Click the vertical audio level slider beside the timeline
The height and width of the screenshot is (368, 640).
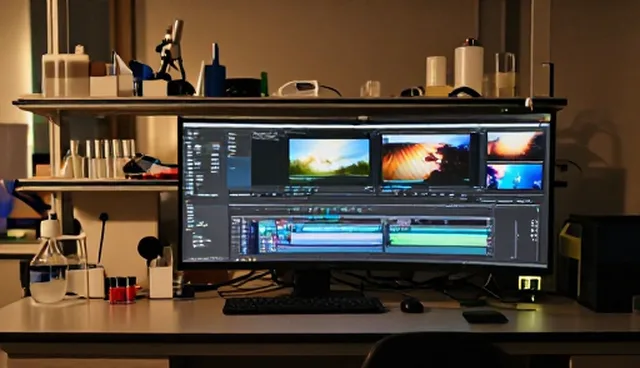517,239
